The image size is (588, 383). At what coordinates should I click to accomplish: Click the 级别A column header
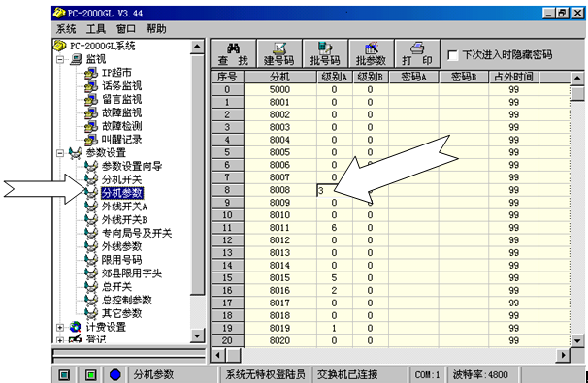[334, 77]
